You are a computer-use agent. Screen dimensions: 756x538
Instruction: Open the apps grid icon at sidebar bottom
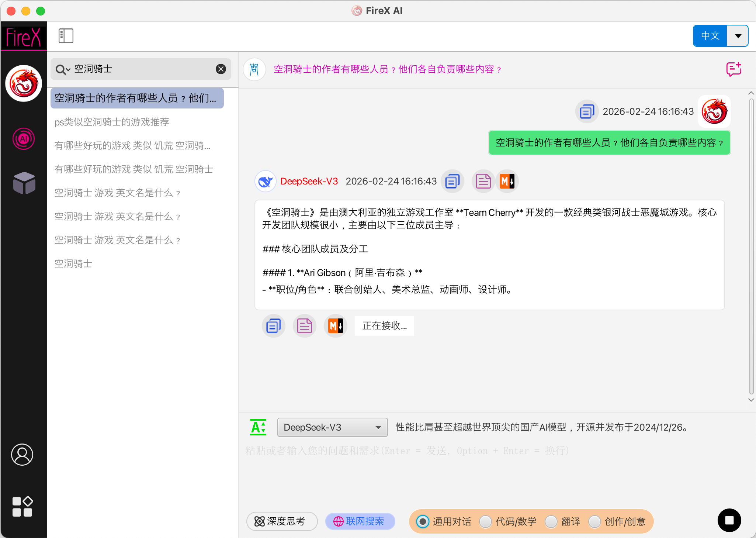click(22, 506)
